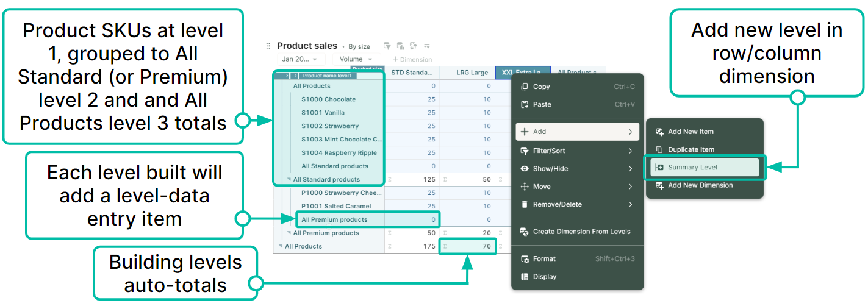This screenshot has height=306, width=868.
Task: Click the All Premium products STD total 50
Action: (x=412, y=233)
